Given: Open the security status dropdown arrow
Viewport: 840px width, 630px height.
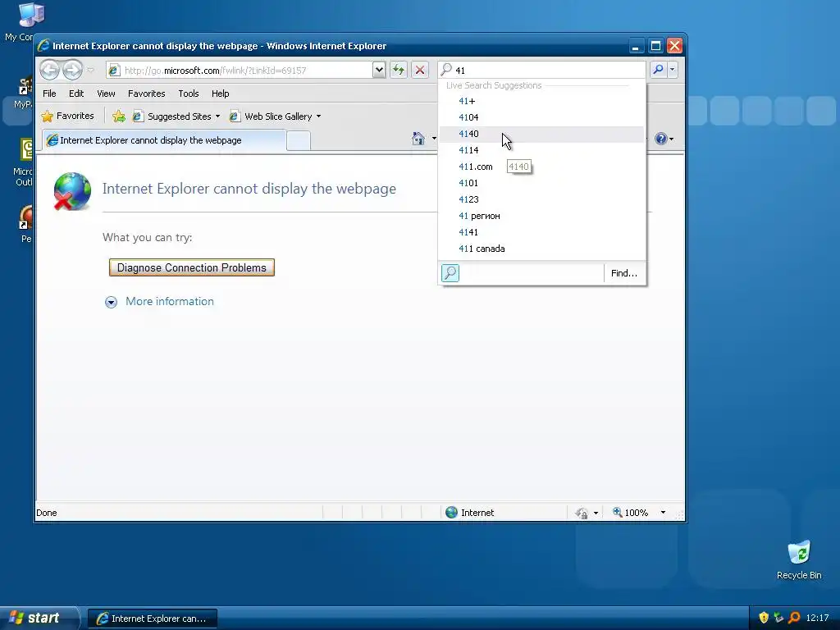Looking at the screenshot, I should tap(596, 514).
